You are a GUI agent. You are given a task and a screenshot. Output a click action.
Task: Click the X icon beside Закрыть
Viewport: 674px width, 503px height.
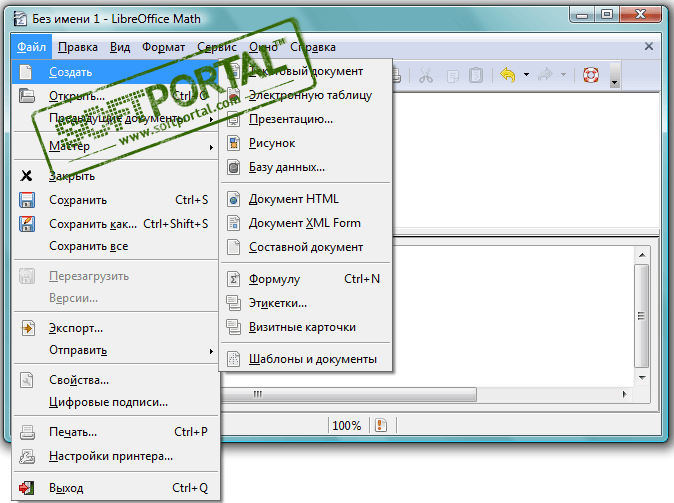pyautogui.click(x=26, y=176)
